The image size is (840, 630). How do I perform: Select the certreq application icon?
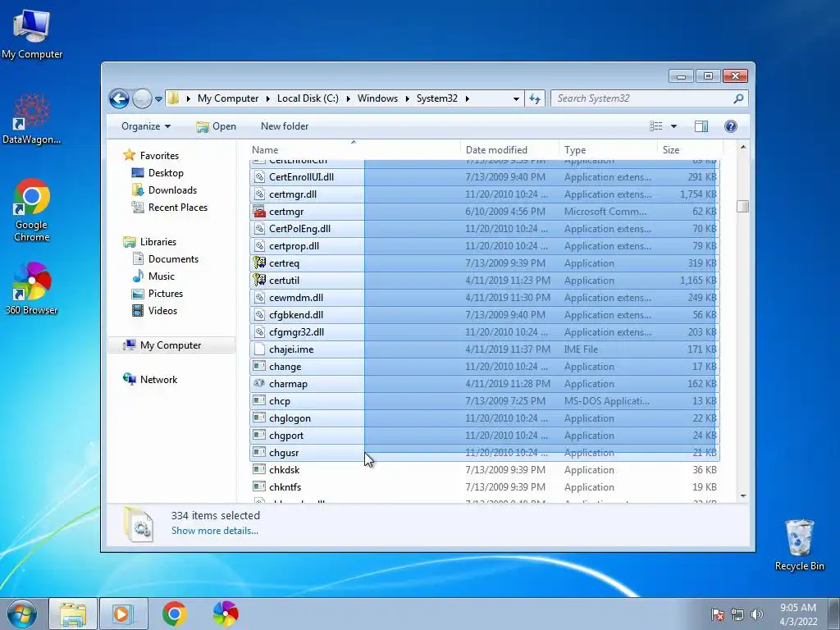coord(259,263)
